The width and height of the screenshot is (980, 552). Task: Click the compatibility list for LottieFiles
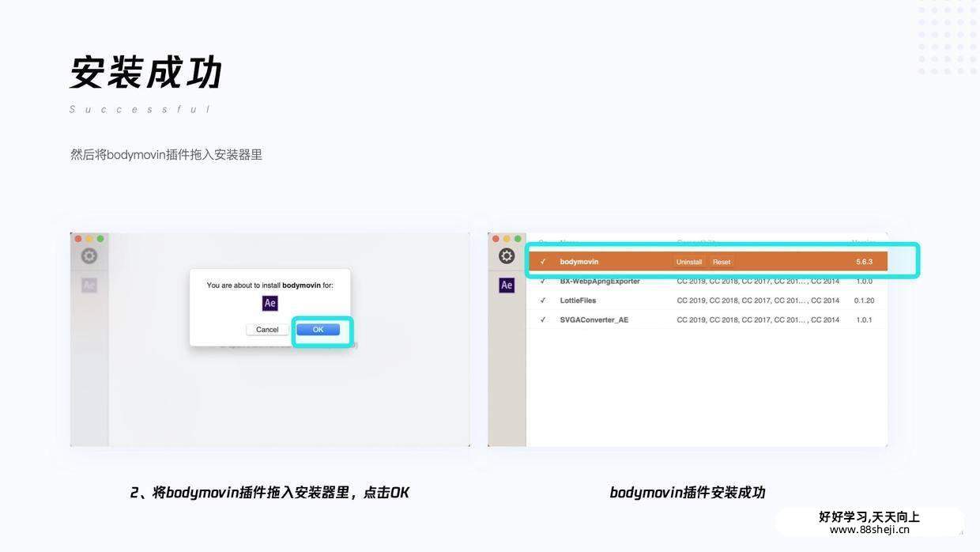pos(758,301)
